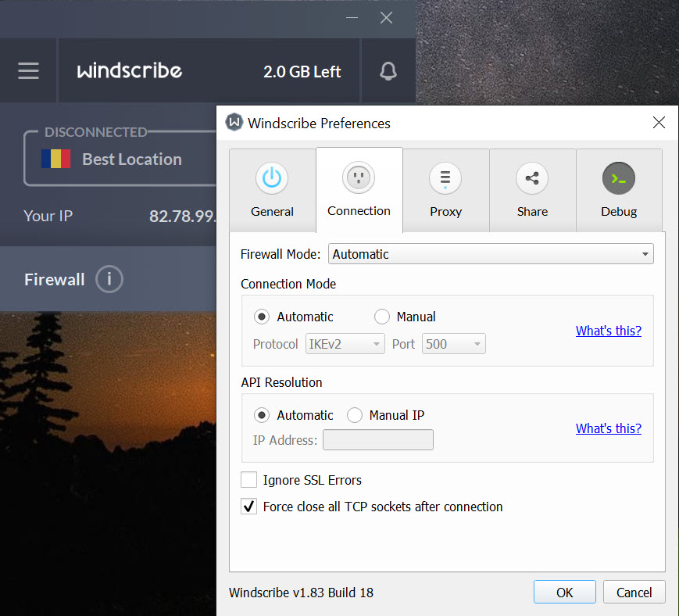Uncheck Force close all TCP sockets
This screenshot has width=679, height=616.
(x=249, y=507)
